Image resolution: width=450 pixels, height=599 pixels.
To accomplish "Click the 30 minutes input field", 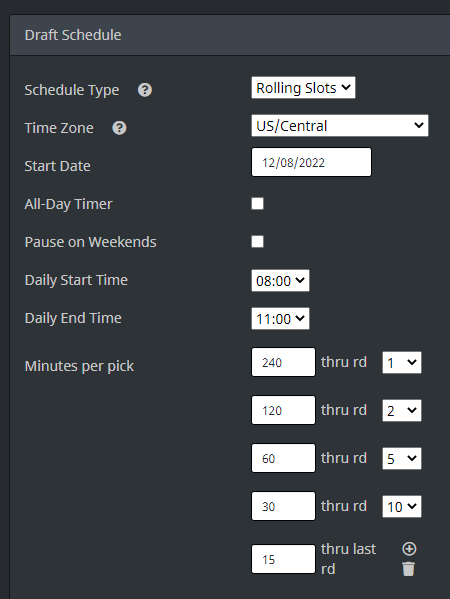I will click(x=283, y=506).
